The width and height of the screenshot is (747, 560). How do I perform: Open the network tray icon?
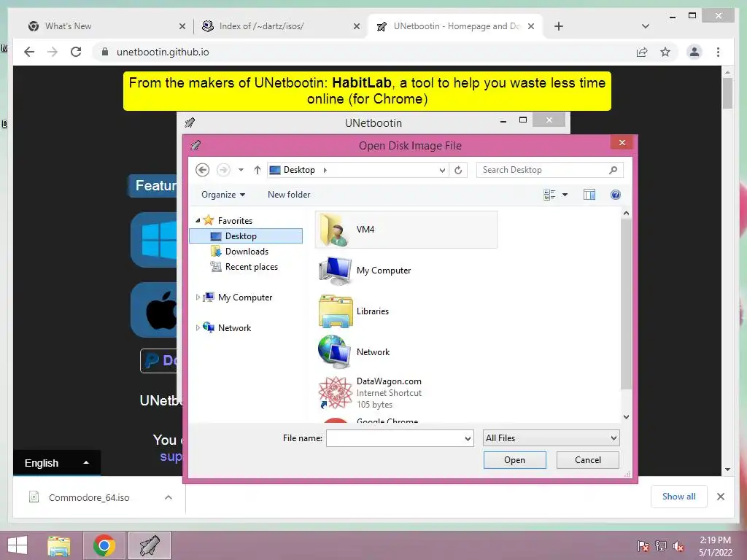click(x=661, y=546)
